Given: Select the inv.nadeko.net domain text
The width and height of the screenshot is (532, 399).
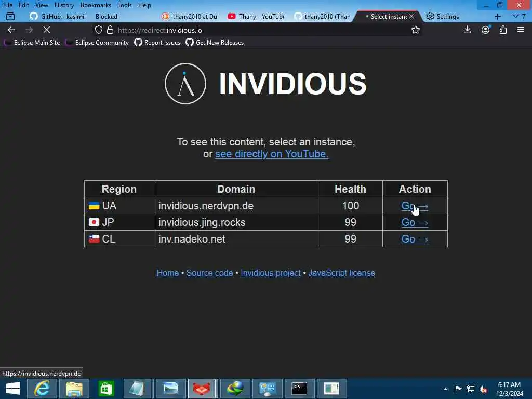Looking at the screenshot, I should (192, 239).
